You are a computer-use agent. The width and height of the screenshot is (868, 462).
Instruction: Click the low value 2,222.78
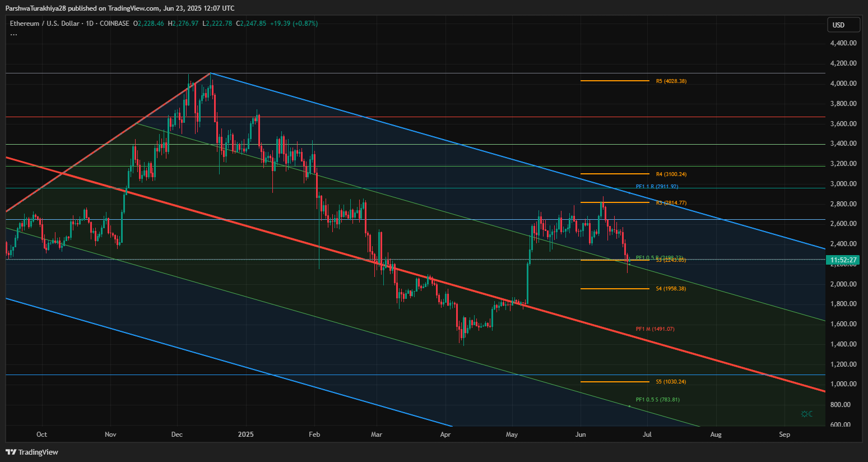[x=219, y=24]
